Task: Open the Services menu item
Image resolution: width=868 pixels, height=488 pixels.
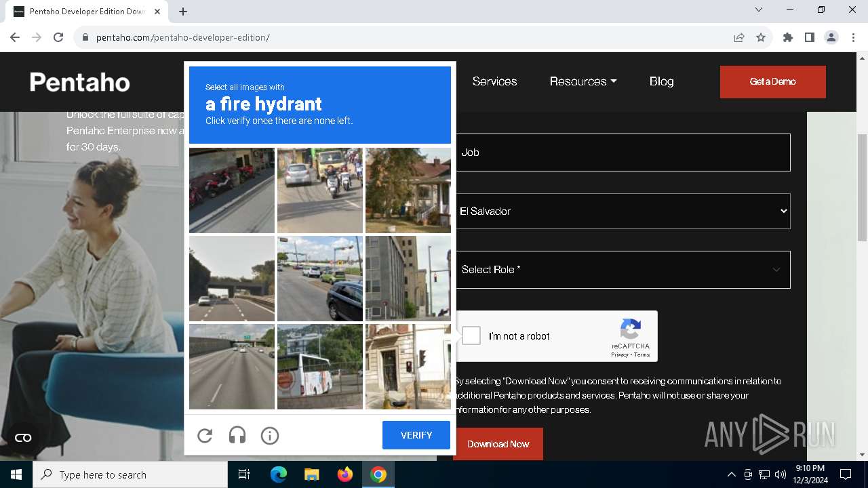Action: point(494,81)
